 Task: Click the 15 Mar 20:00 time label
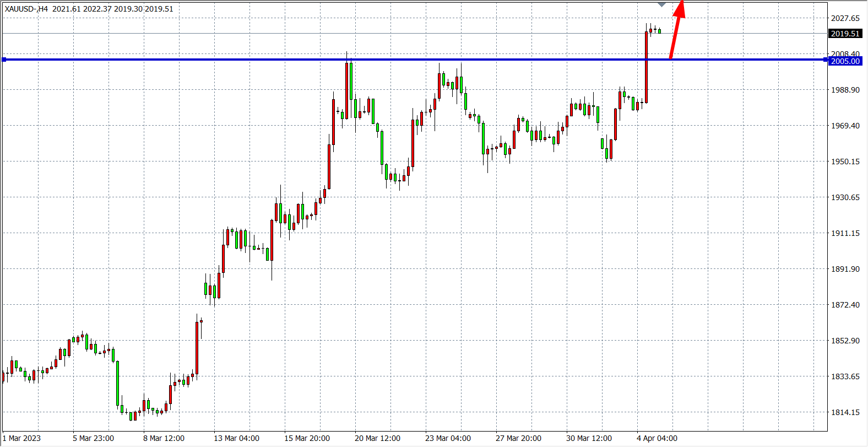(x=307, y=438)
